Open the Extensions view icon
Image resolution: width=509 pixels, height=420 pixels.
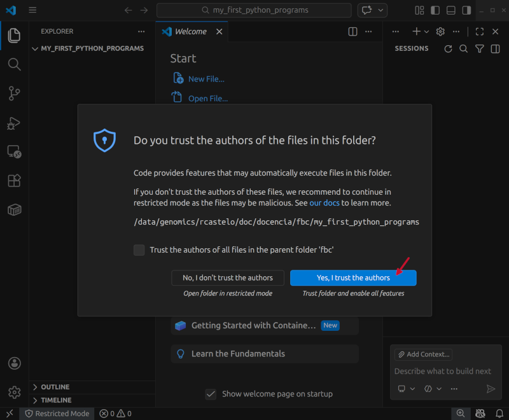14,181
